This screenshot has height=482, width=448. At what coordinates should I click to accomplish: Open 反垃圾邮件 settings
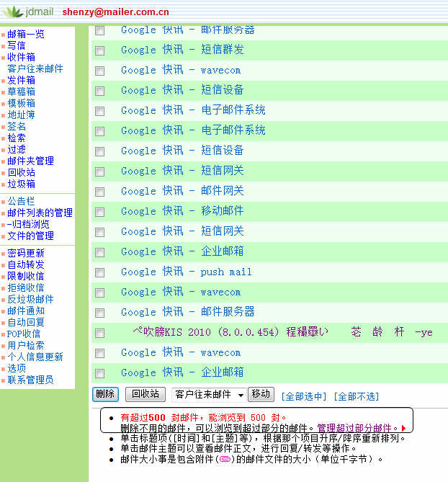pos(31,299)
